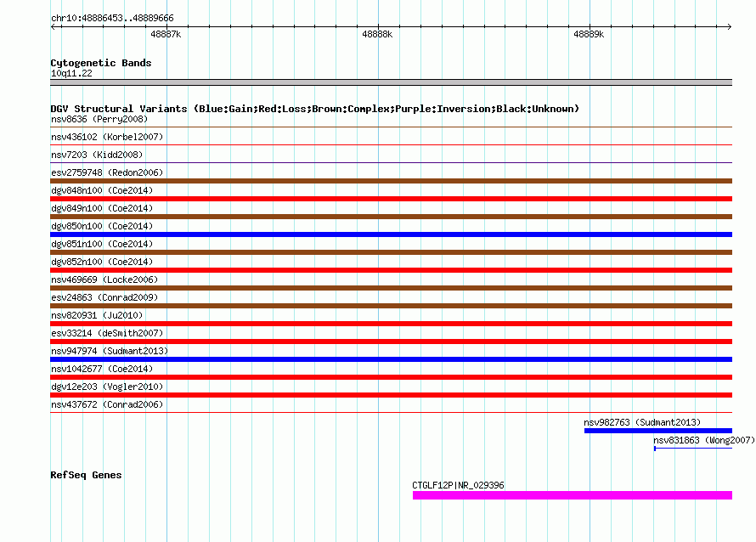Select the red nsv820931 (Ju2010) variant bar
This screenshot has height=542, width=756.
(x=391, y=324)
